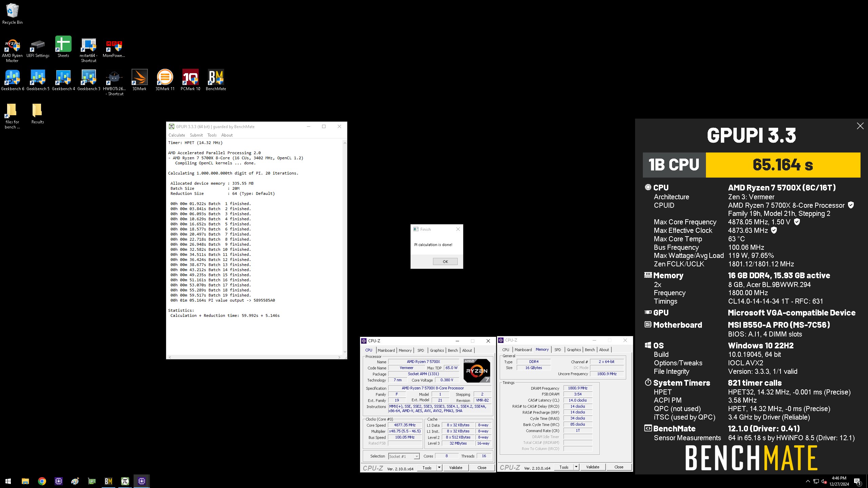Click Validate in left CPU-Z window
This screenshot has height=488, width=868.
coord(456,468)
